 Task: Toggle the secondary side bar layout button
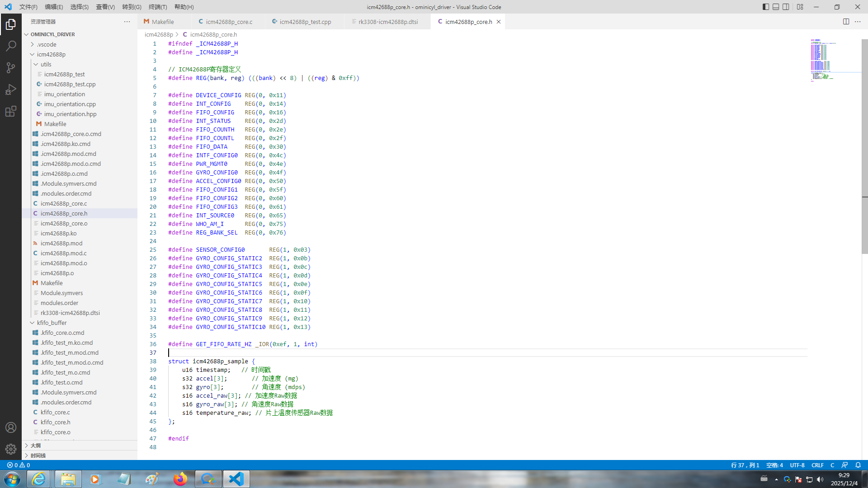point(786,7)
